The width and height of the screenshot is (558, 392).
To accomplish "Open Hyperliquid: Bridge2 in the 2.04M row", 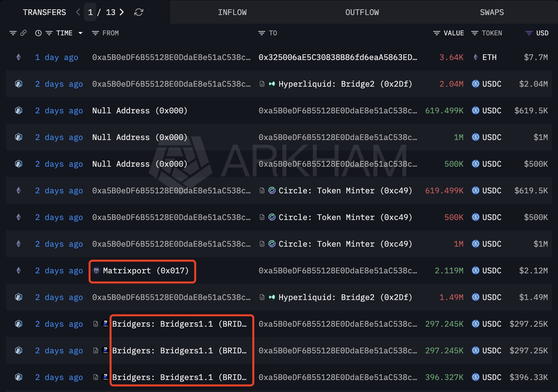I will coord(345,84).
